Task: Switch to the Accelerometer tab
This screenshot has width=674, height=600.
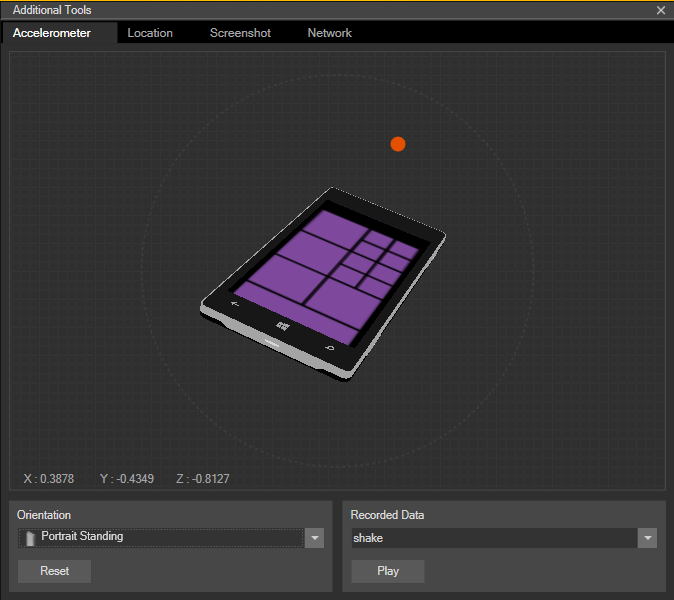Action: (52, 33)
